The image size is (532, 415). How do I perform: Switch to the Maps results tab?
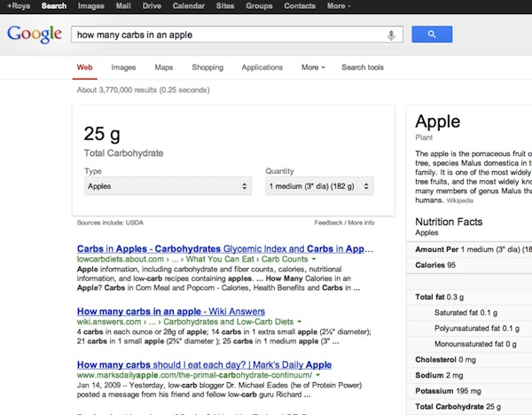click(x=164, y=67)
